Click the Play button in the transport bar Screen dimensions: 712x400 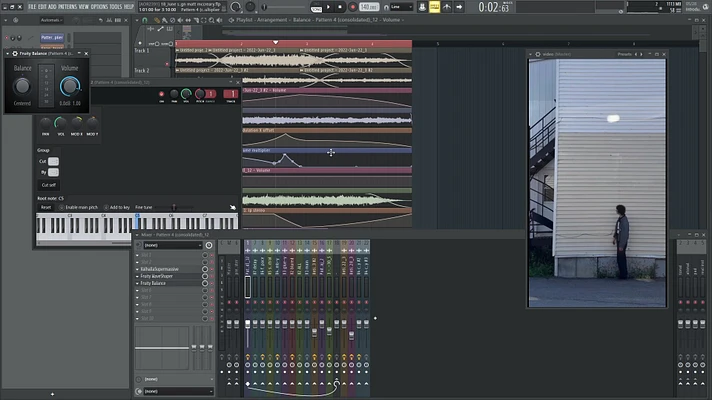coord(328,7)
